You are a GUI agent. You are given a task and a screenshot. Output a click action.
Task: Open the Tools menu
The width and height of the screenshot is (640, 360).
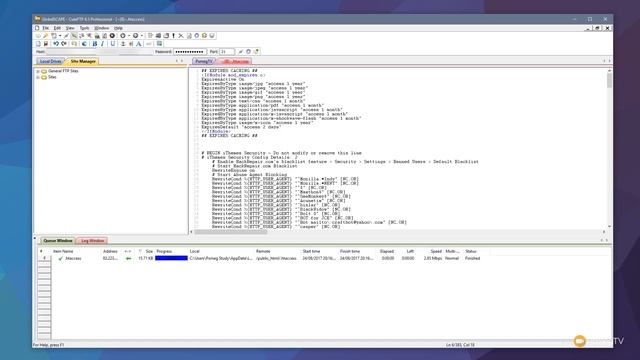84,28
